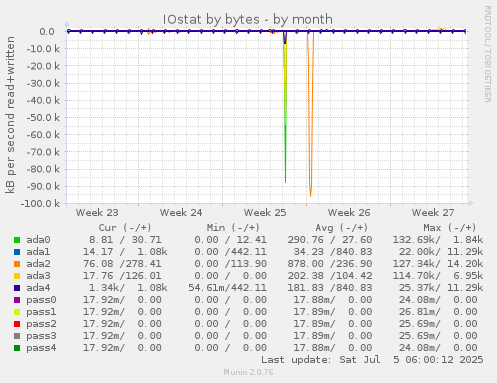This screenshot has height=383, width=497.
Task: Click ada2 average value '878.00 /236.90'
Action: pyautogui.click(x=330, y=264)
